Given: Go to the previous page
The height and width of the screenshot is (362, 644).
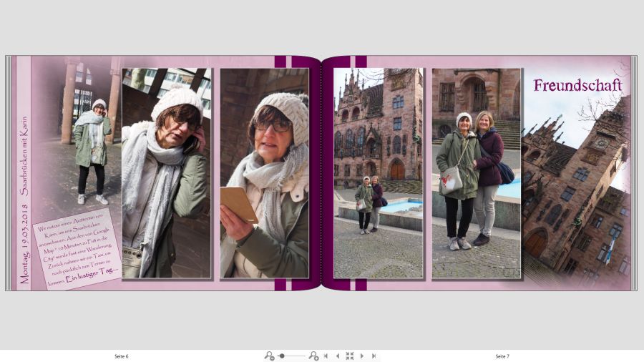Looking at the screenshot, I should (x=338, y=356).
